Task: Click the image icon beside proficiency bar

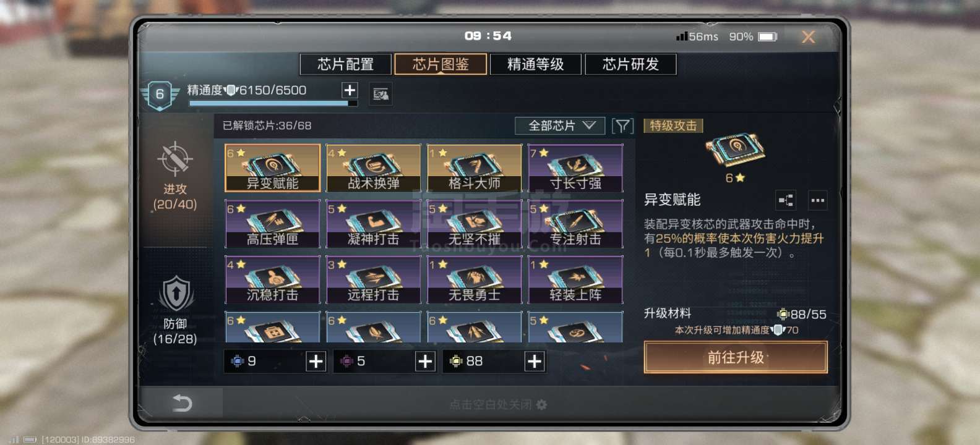Action: point(380,94)
